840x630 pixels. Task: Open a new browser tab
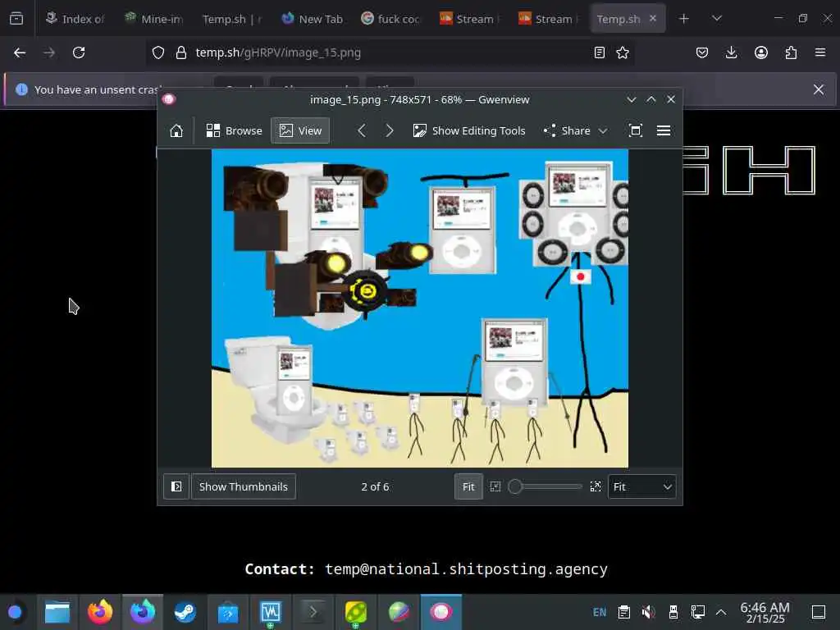pyautogui.click(x=683, y=19)
